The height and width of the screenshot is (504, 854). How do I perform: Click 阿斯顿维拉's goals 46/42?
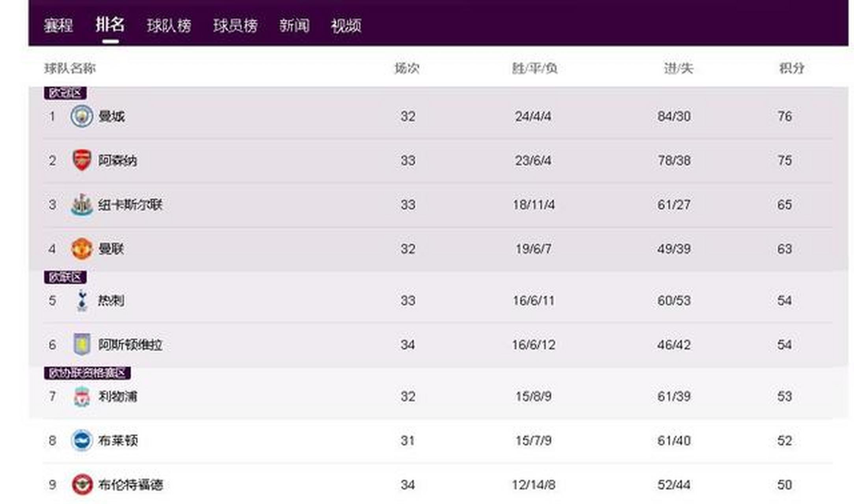click(674, 345)
